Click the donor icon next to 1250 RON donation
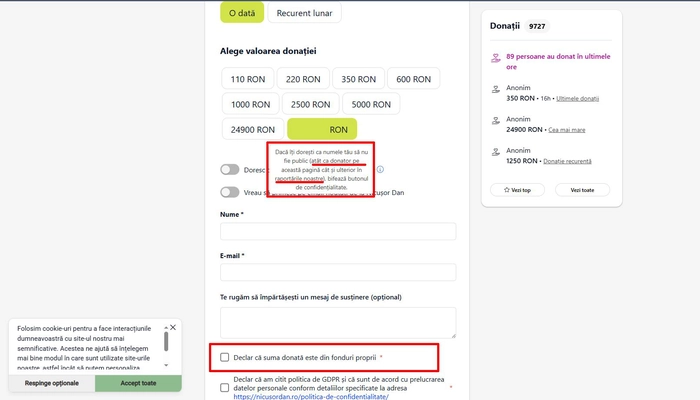The width and height of the screenshot is (700, 400). 496,152
